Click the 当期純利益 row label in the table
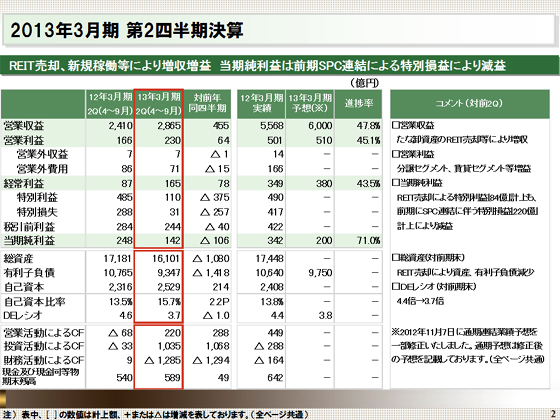Viewport: 560px width, 420px height. coord(29,240)
